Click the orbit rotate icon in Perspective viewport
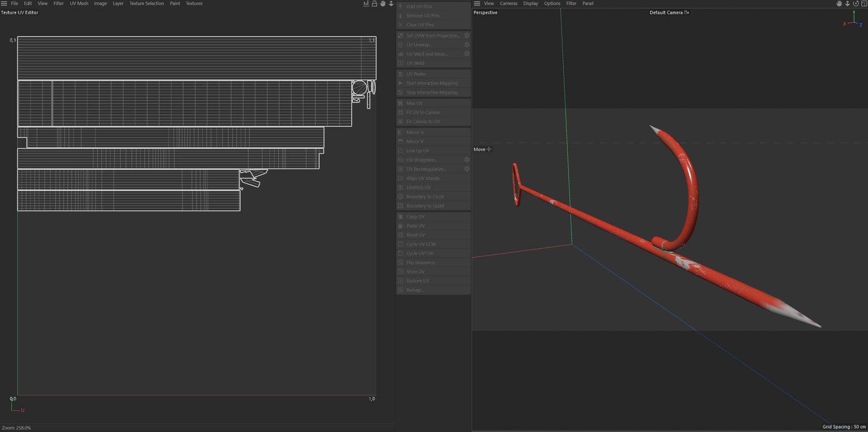The height and width of the screenshot is (432, 868). click(856, 4)
